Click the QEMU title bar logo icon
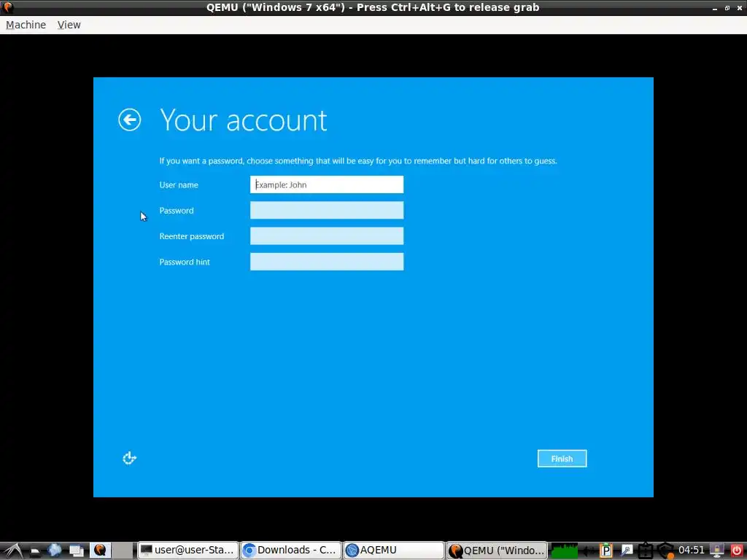The image size is (747, 560). click(7, 7)
